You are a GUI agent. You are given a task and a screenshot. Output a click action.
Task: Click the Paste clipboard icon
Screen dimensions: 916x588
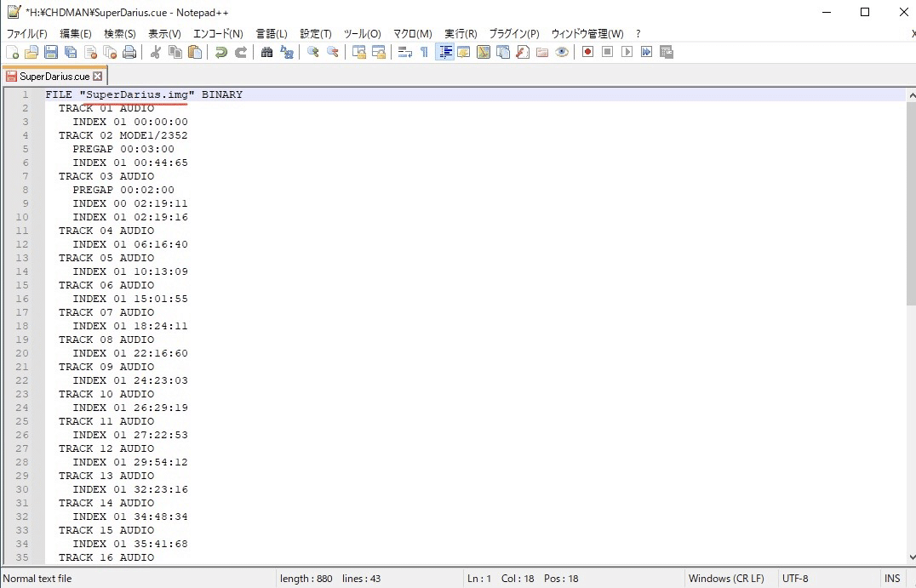tap(195, 53)
